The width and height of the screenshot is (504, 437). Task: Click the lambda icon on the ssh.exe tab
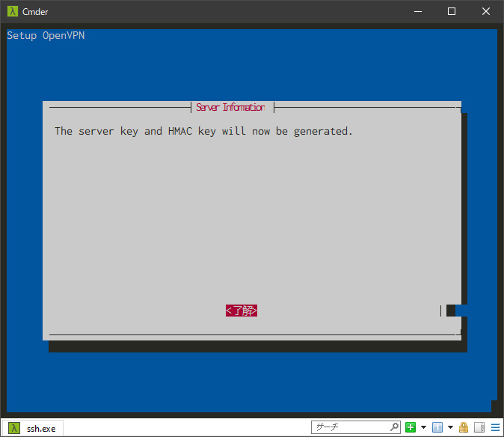[14, 428]
